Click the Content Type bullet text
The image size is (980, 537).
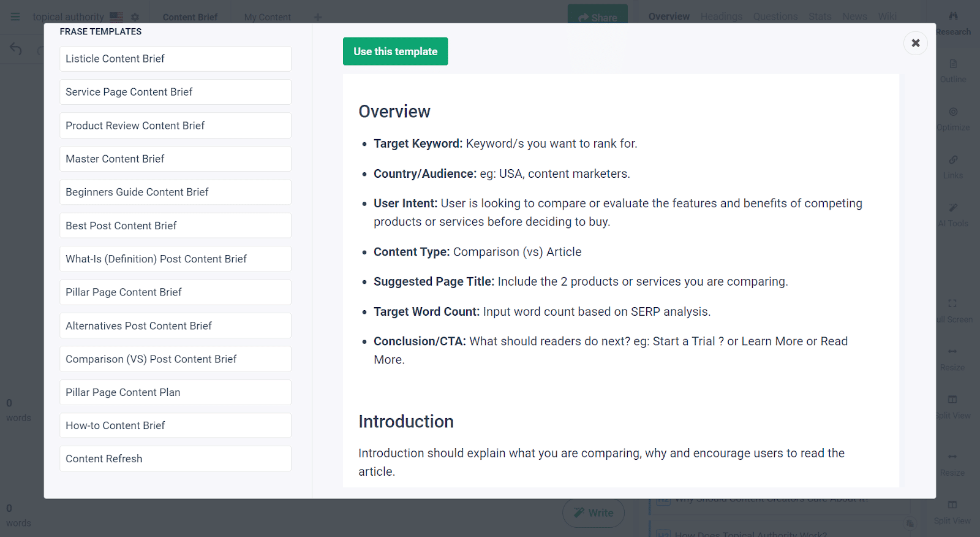pyautogui.click(x=478, y=252)
